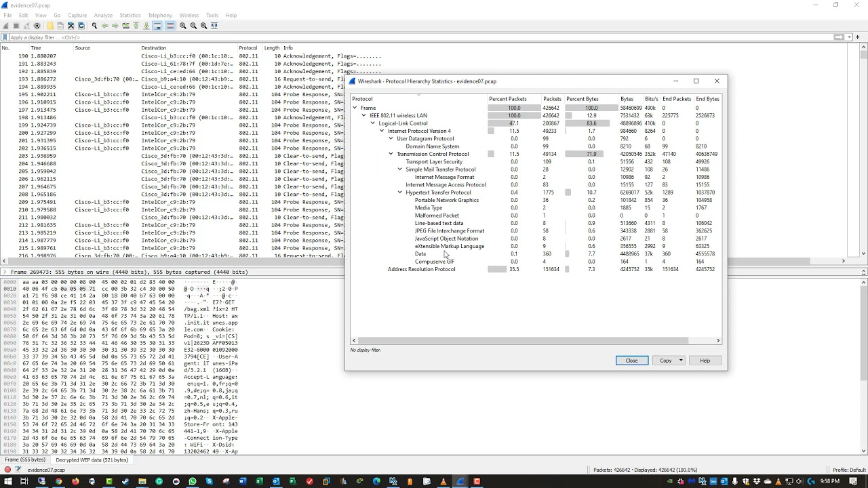Image resolution: width=868 pixels, height=488 pixels.
Task: Collapse Simple Mail Transfer Protocol node
Action: point(400,169)
